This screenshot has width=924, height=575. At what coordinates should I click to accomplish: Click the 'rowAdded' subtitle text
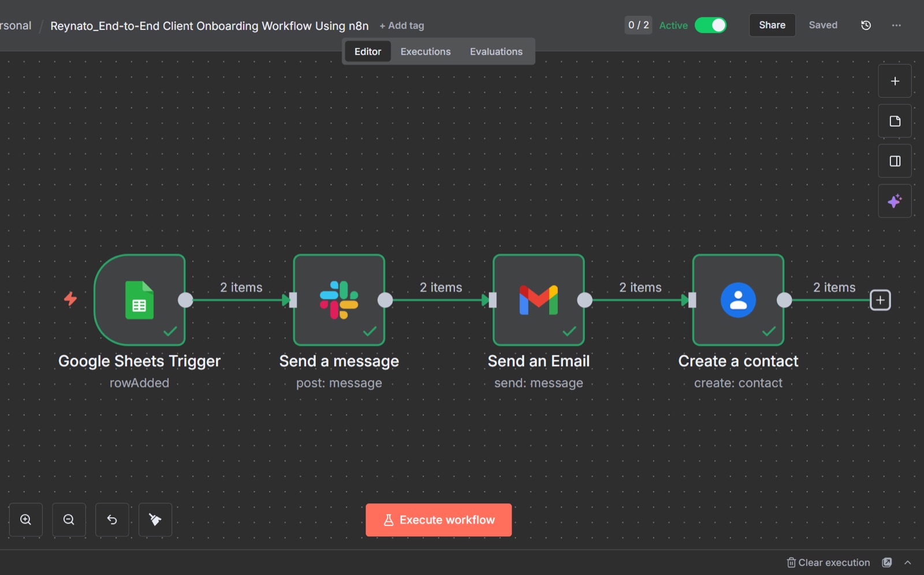pyautogui.click(x=139, y=383)
